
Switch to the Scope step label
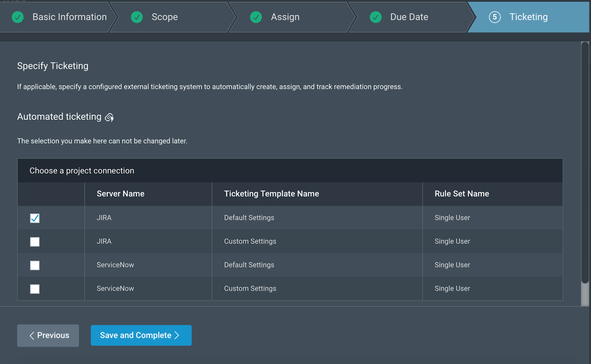[165, 17]
